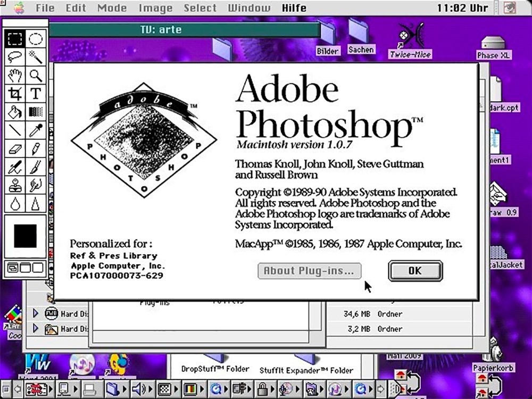Select the Papierkorb trash icon

click(x=493, y=354)
